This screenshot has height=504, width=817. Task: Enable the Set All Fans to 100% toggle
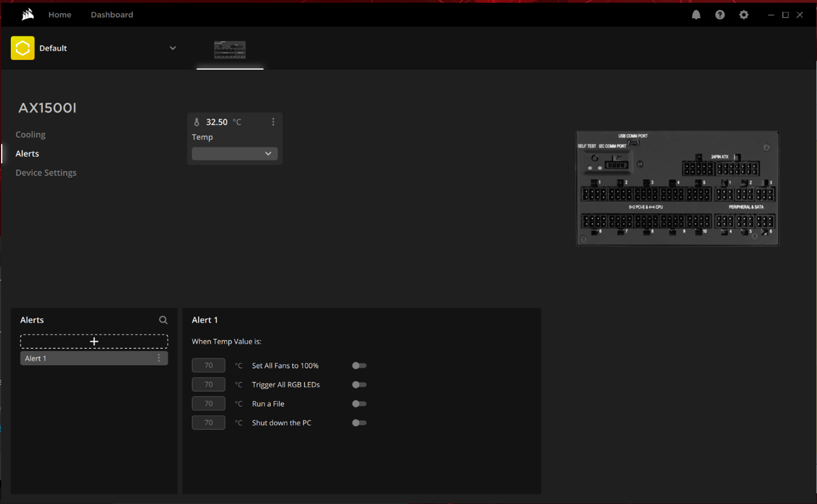point(359,365)
